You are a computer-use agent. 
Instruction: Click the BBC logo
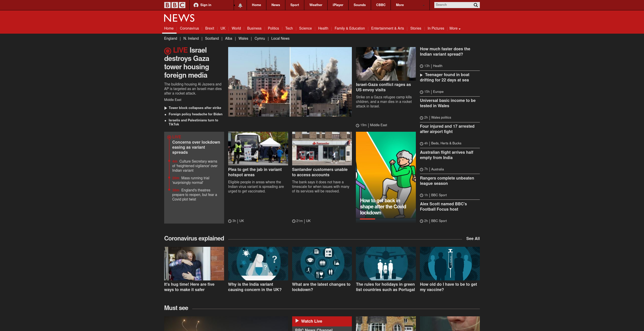[x=175, y=5]
